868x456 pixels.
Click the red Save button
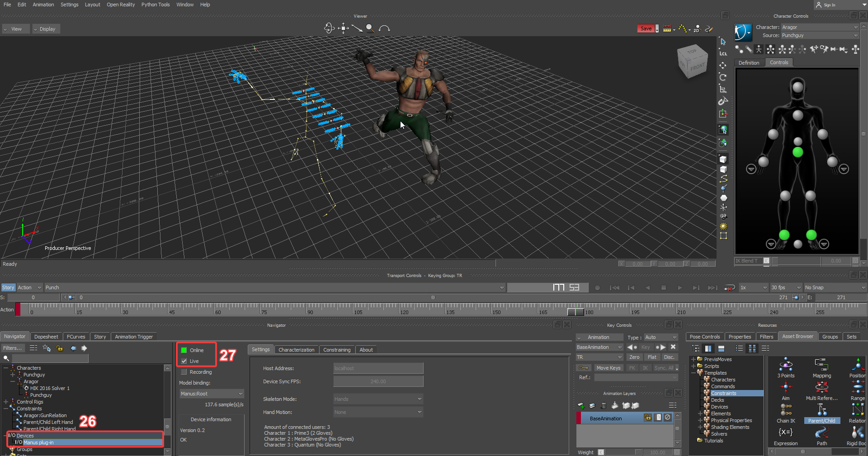click(x=646, y=28)
